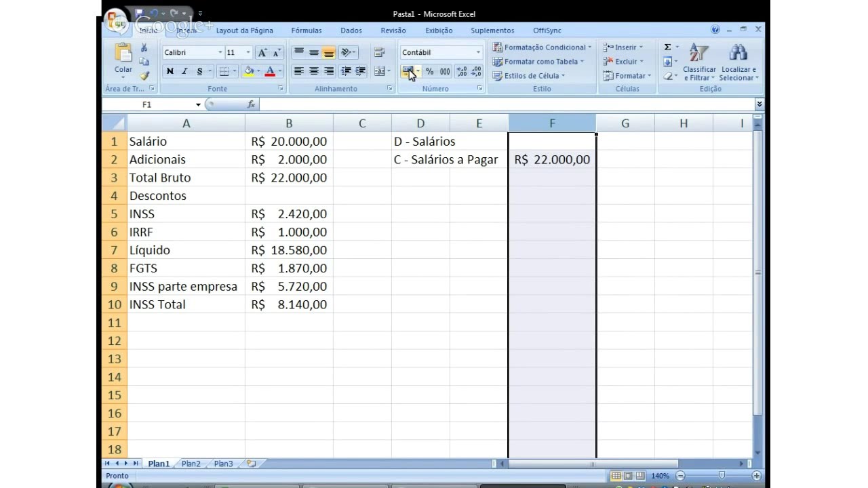Viewport: 868px width, 488px height.
Task: Decrease font size with small A icon
Action: pos(276,53)
